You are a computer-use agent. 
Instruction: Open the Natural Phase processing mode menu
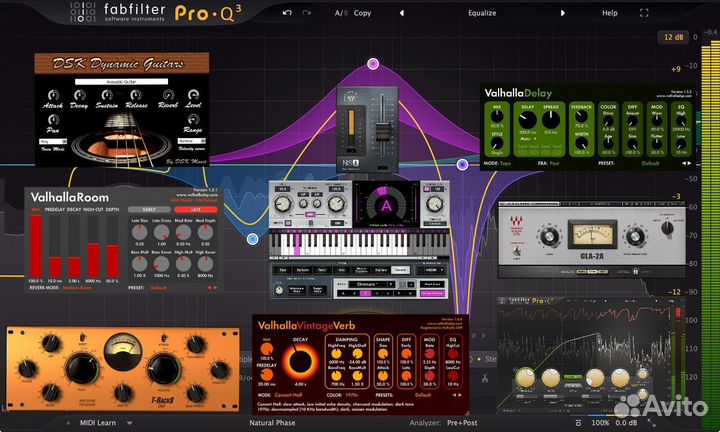point(272,423)
